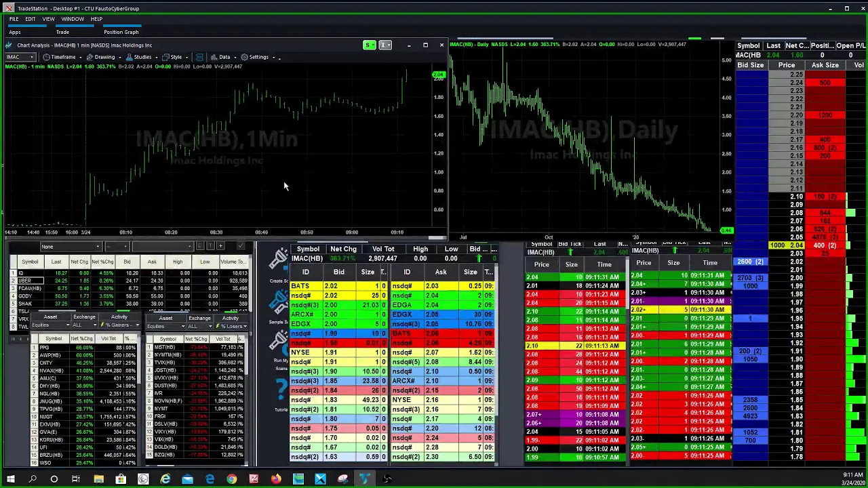Click the Tutorials question mark icon
The height and width of the screenshot is (488, 868).
(281, 388)
